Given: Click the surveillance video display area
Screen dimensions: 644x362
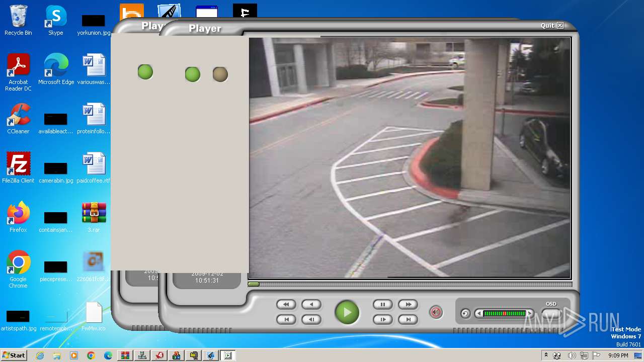Looking at the screenshot, I should tap(410, 157).
